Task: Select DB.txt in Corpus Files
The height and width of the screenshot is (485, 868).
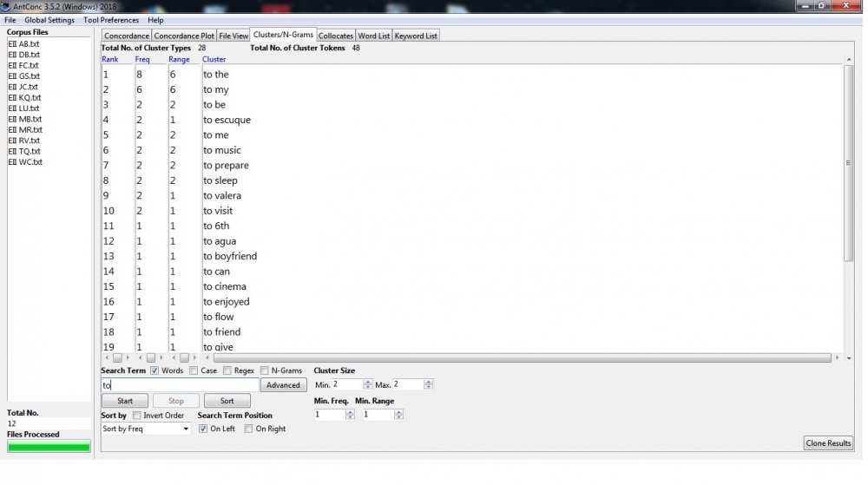Action: [x=23, y=55]
